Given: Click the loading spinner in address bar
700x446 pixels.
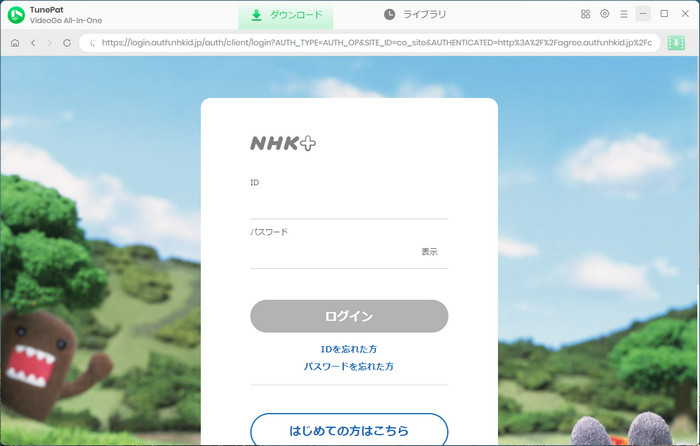Looking at the screenshot, I should pyautogui.click(x=92, y=43).
